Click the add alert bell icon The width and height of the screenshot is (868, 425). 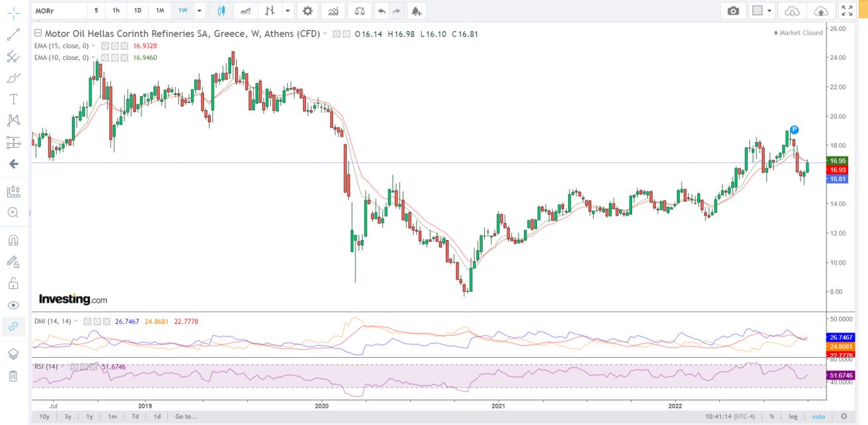[415, 11]
